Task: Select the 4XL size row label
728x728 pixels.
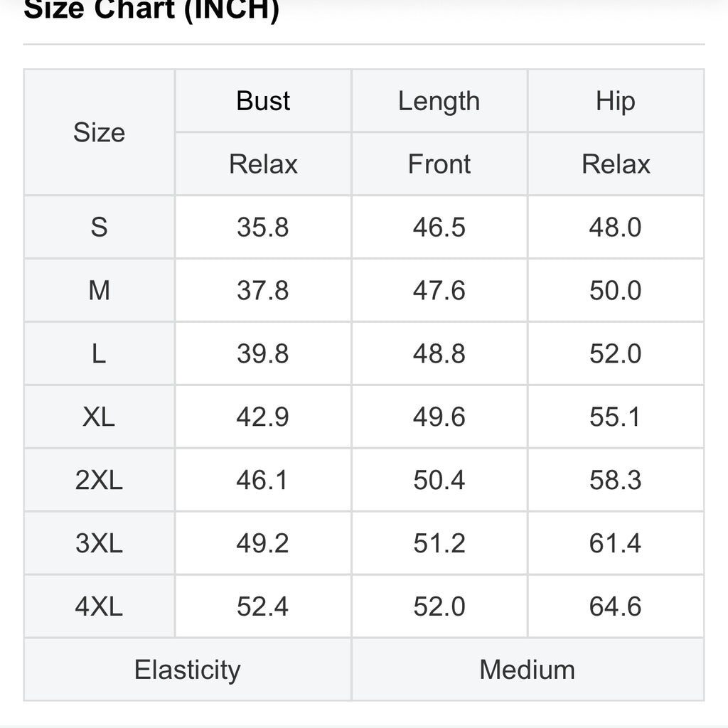Action: (x=100, y=606)
